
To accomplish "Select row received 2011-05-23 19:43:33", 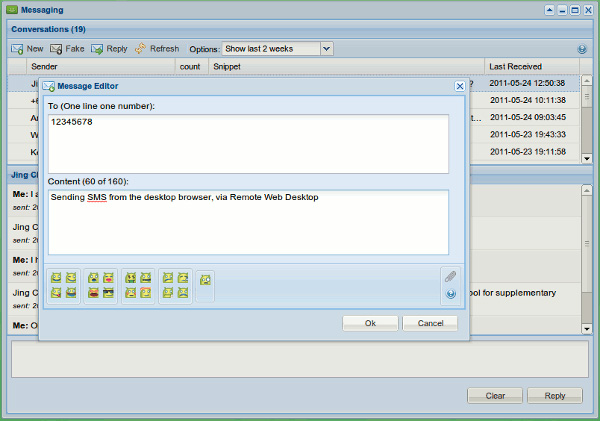I will pyautogui.click(x=294, y=135).
